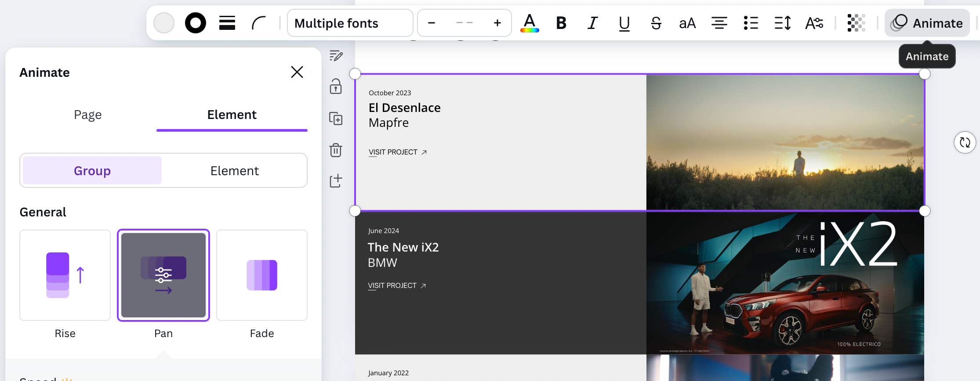This screenshot has height=381, width=980.
Task: Lock the page with padlock icon
Action: 336,86
